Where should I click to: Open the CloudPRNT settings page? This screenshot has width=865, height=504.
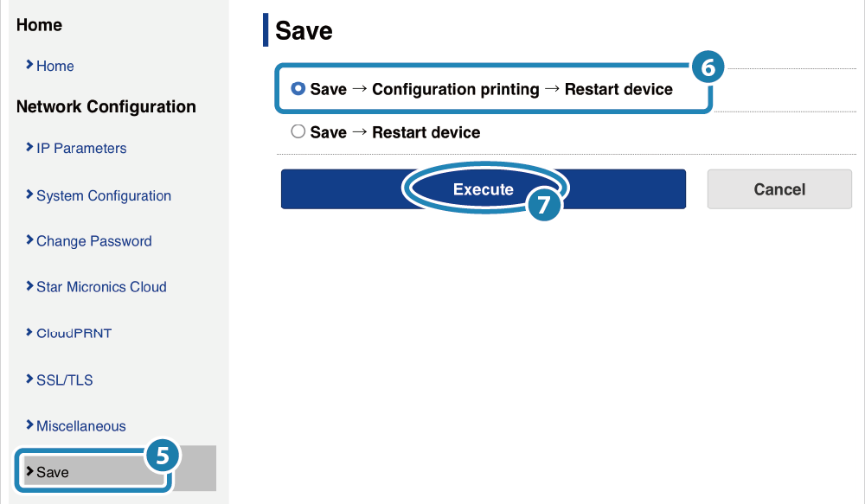[74, 333]
